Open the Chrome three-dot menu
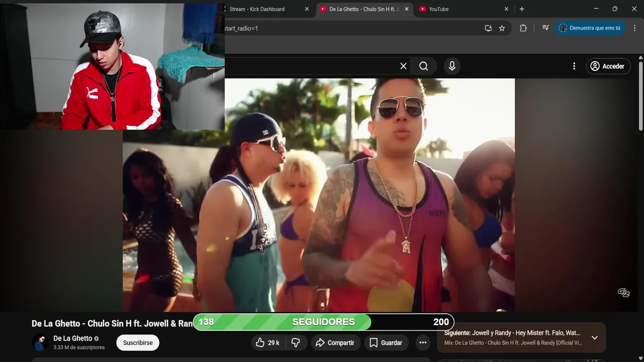The width and height of the screenshot is (644, 362). [x=634, y=28]
